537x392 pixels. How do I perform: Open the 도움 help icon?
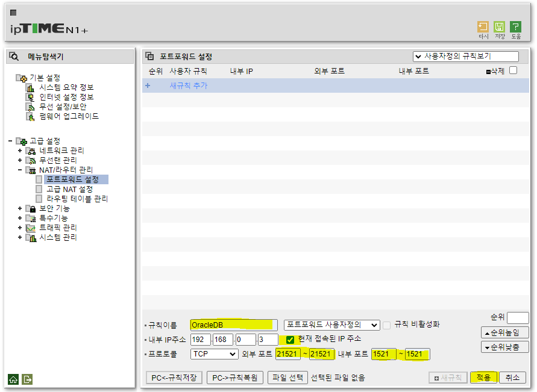click(516, 26)
